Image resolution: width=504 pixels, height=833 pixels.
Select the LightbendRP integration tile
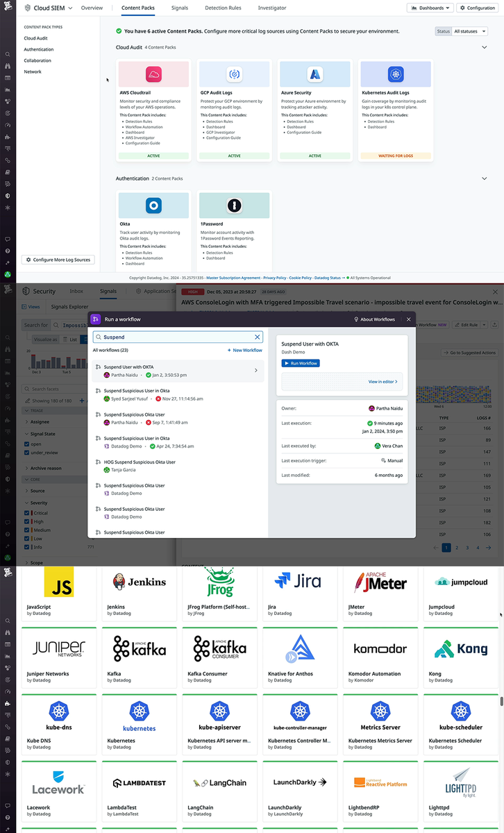(x=380, y=791)
